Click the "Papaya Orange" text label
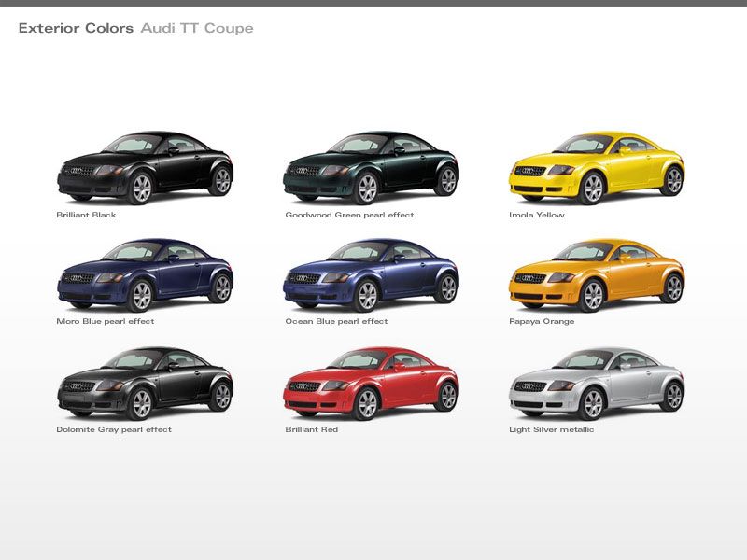The width and height of the screenshot is (747, 560). point(542,321)
